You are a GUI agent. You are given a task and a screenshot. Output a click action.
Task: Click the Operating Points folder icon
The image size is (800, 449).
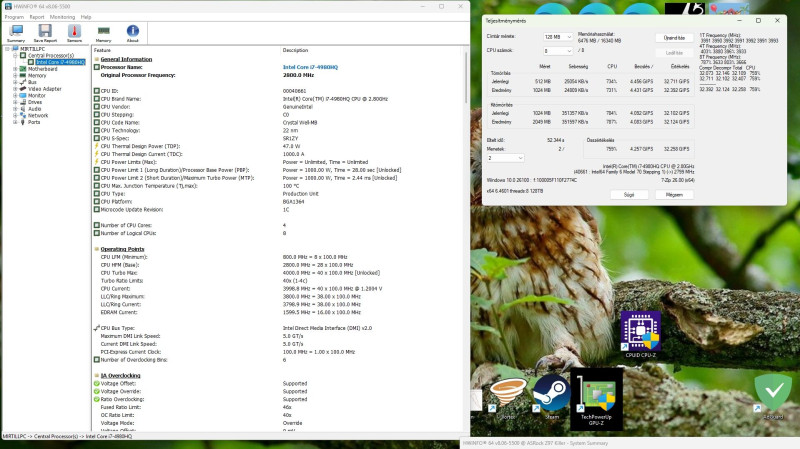pyautogui.click(x=96, y=249)
